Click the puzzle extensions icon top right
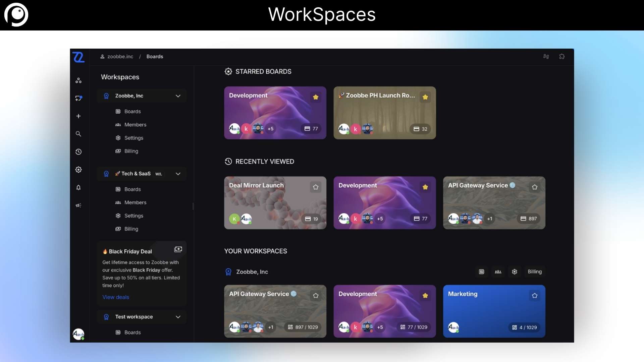644x362 pixels. pos(562,57)
